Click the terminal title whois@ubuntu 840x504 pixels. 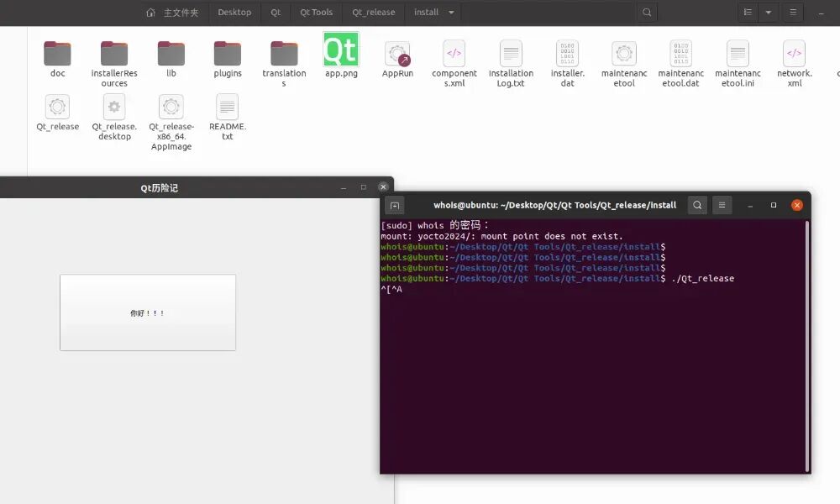click(554, 205)
